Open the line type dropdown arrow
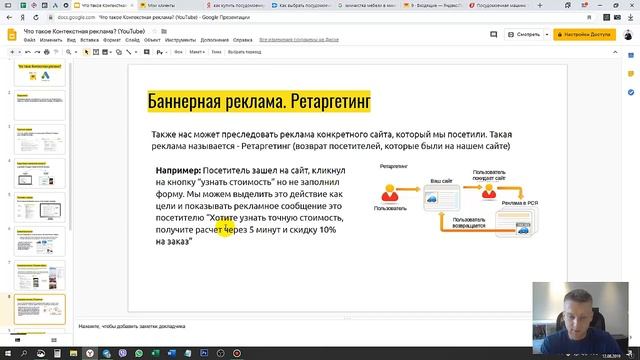This screenshot has width=640, height=360. pos(136,52)
